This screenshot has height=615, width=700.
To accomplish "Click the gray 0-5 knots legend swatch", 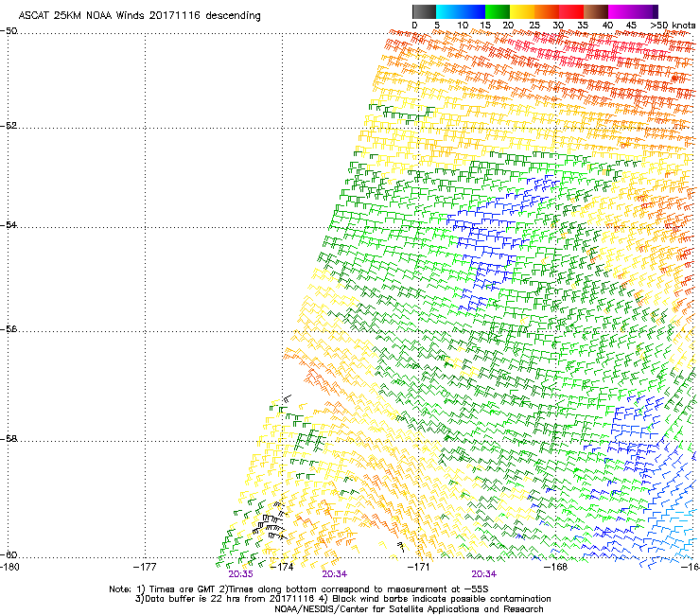I will coord(424,11).
